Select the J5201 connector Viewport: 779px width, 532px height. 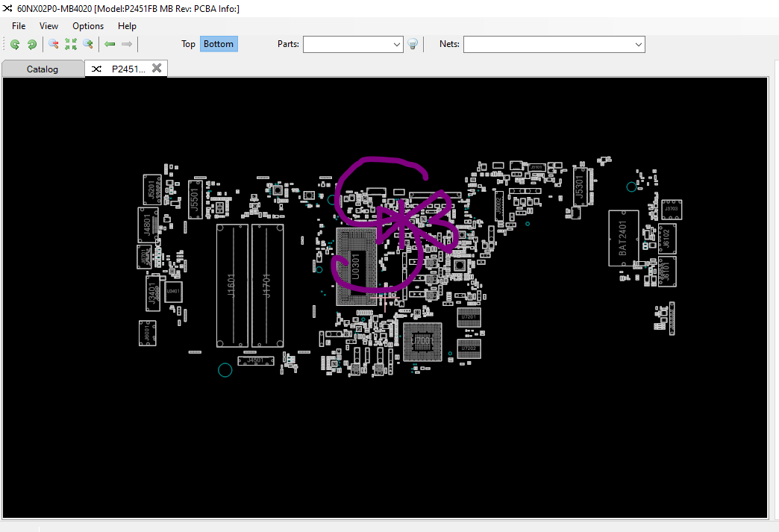[152, 190]
